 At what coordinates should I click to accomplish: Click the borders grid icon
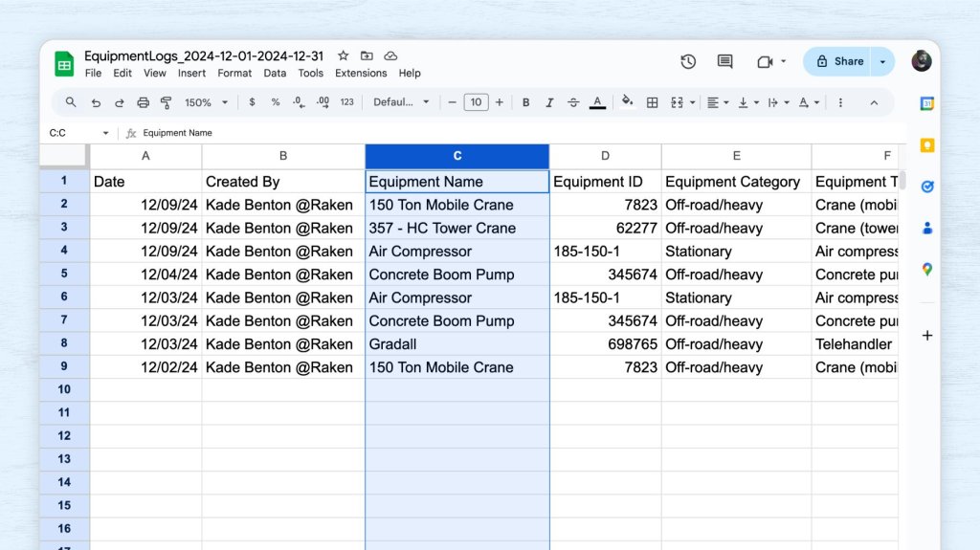tap(652, 102)
